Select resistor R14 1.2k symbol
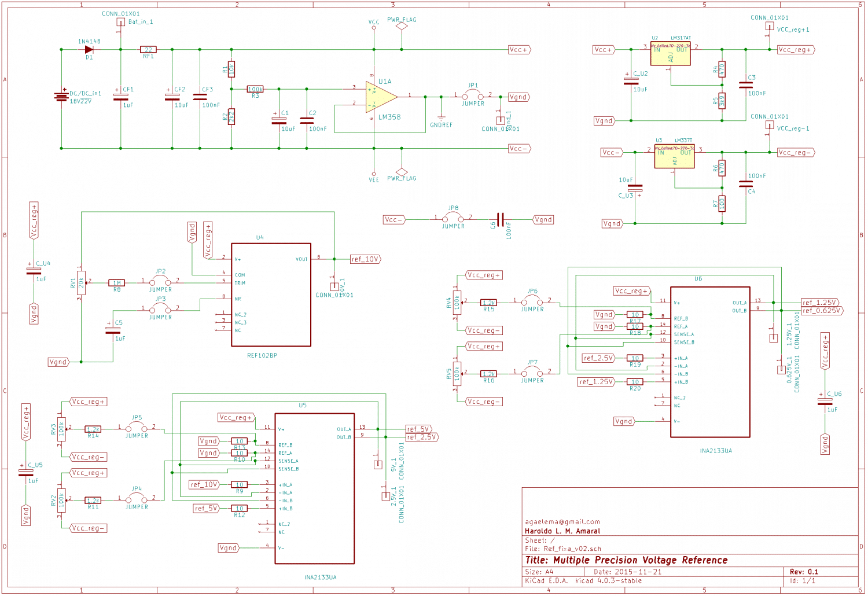 point(93,429)
